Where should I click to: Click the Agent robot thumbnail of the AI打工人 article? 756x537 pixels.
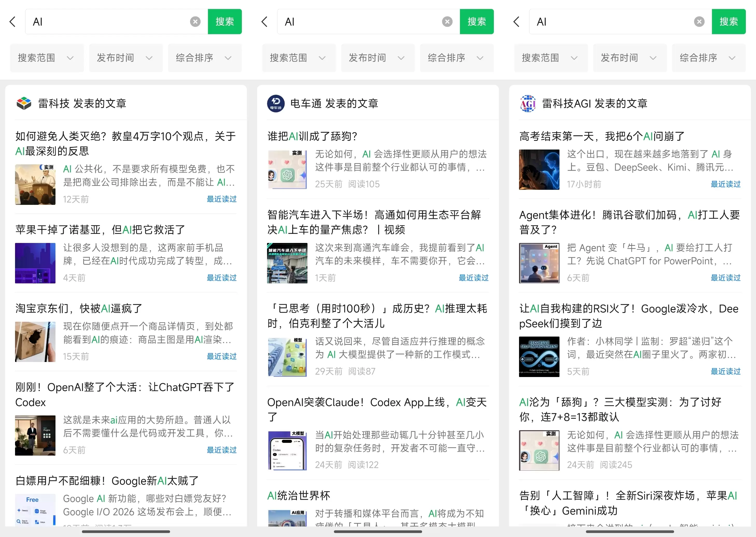pos(540,263)
